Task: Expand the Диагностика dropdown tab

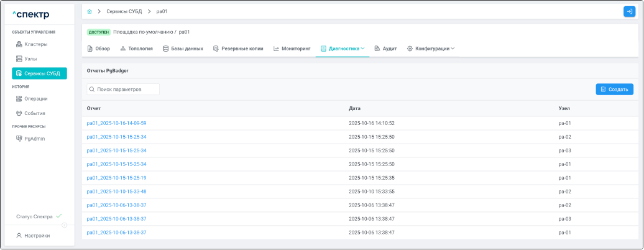Action: [x=342, y=49]
